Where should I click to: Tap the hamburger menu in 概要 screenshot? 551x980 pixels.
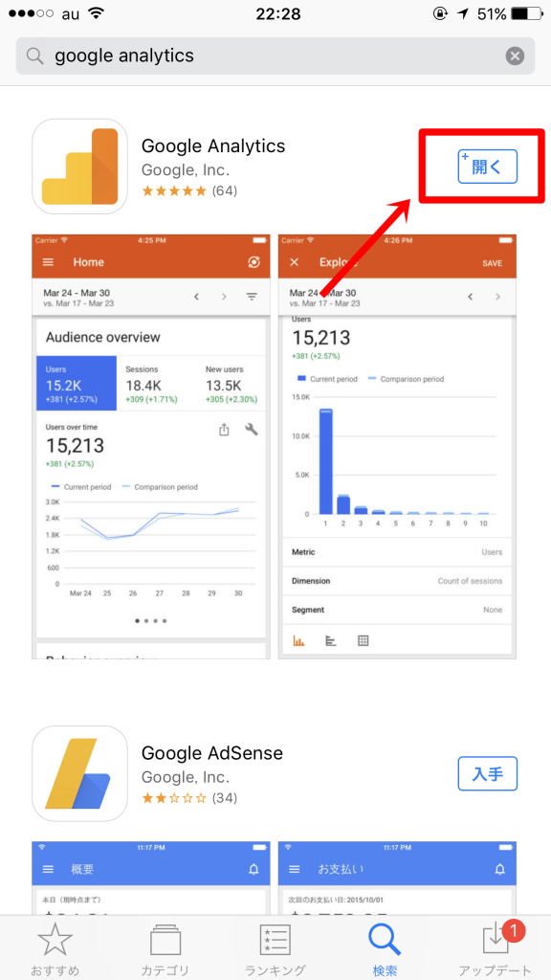[48, 869]
